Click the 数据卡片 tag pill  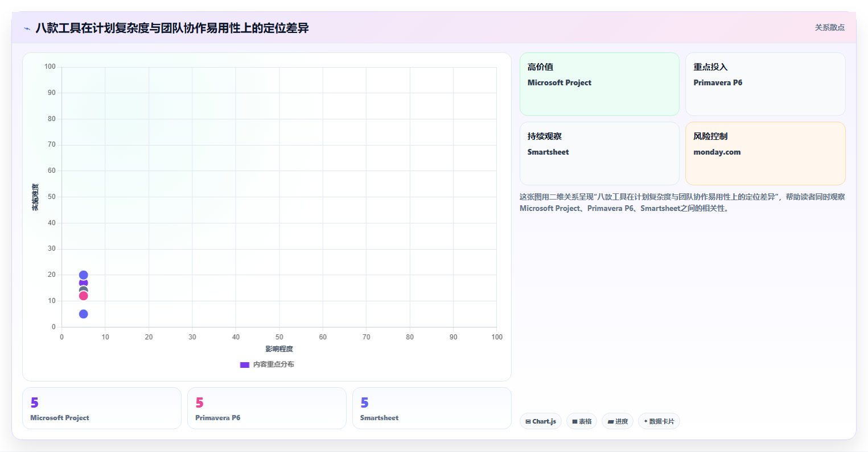coord(659,421)
